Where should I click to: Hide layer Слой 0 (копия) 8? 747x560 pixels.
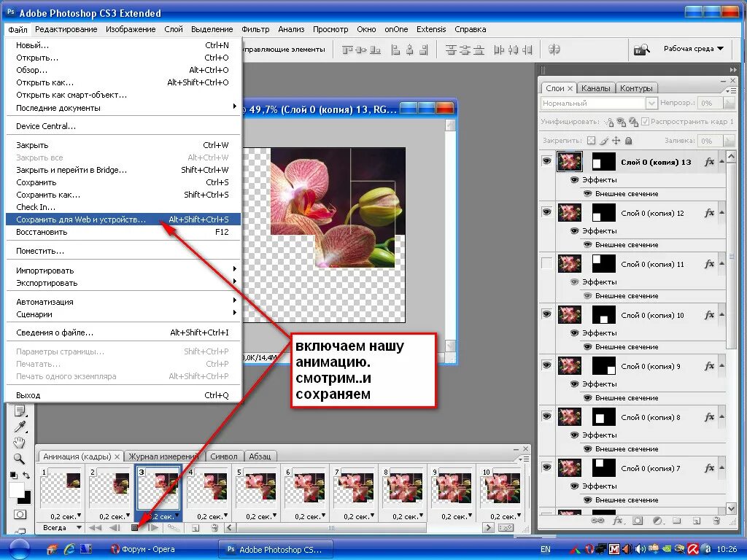(x=547, y=416)
